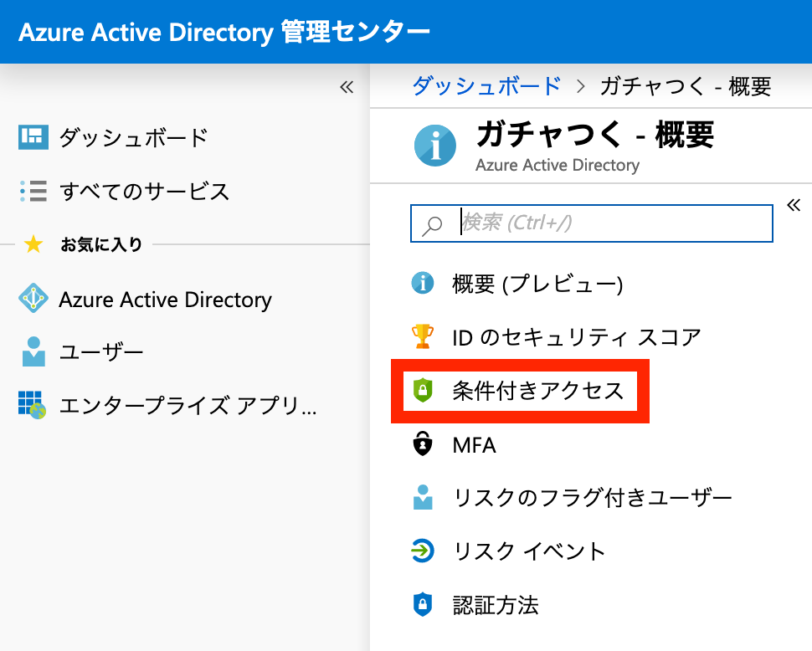Image resolution: width=812 pixels, height=651 pixels.
Task: Click the green shield Conditional Access icon
Action: [x=423, y=390]
